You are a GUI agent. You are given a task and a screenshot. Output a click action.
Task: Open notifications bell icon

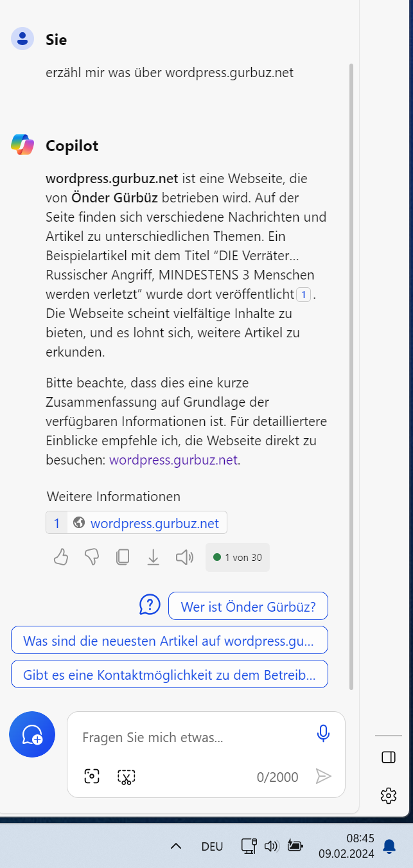tap(389, 846)
